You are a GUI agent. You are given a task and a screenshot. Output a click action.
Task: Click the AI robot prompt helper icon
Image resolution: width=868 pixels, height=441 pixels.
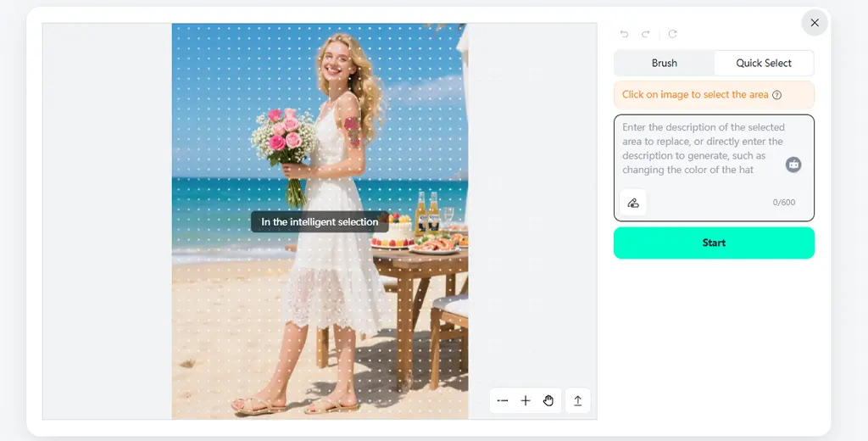click(x=793, y=165)
